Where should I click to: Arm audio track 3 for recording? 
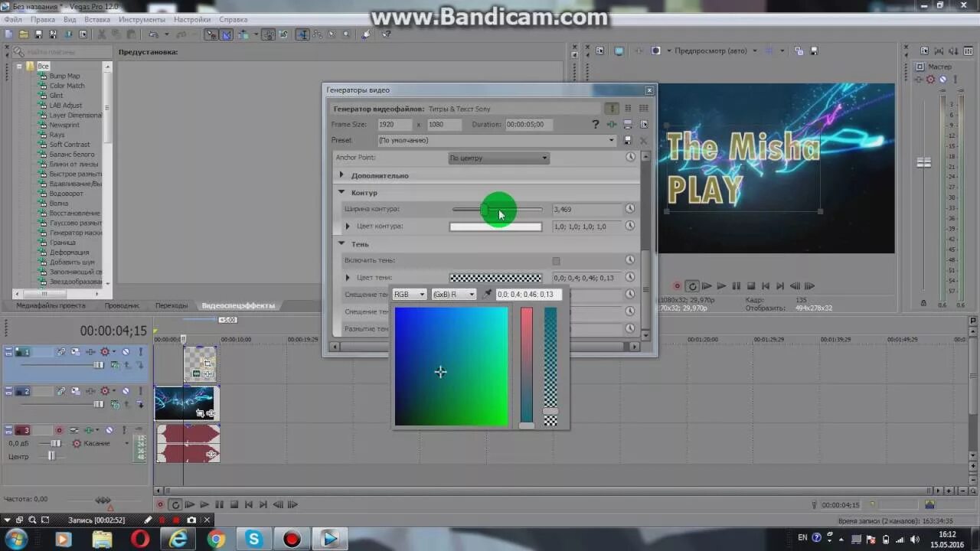59,430
